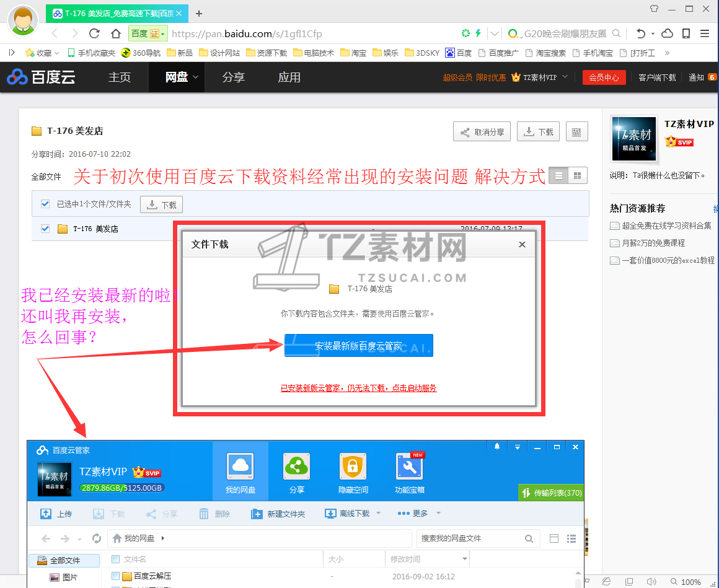Click the browser reload icon
Image resolution: width=719 pixels, height=588 pixels.
point(94,33)
